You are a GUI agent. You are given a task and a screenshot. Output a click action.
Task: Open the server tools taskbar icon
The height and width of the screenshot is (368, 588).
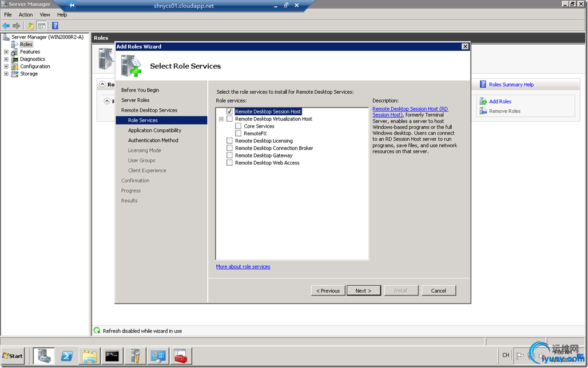pyautogui.click(x=135, y=355)
